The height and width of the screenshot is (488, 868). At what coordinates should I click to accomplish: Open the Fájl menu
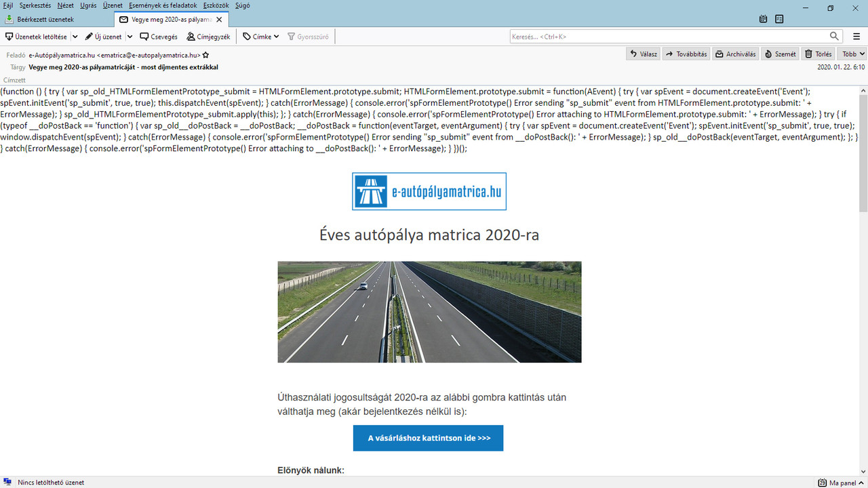pos(8,5)
